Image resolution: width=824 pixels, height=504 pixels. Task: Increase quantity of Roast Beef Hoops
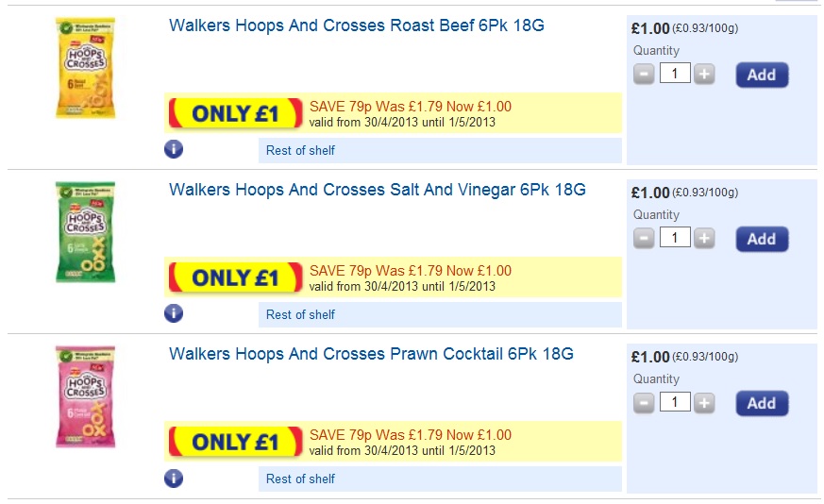tap(704, 75)
